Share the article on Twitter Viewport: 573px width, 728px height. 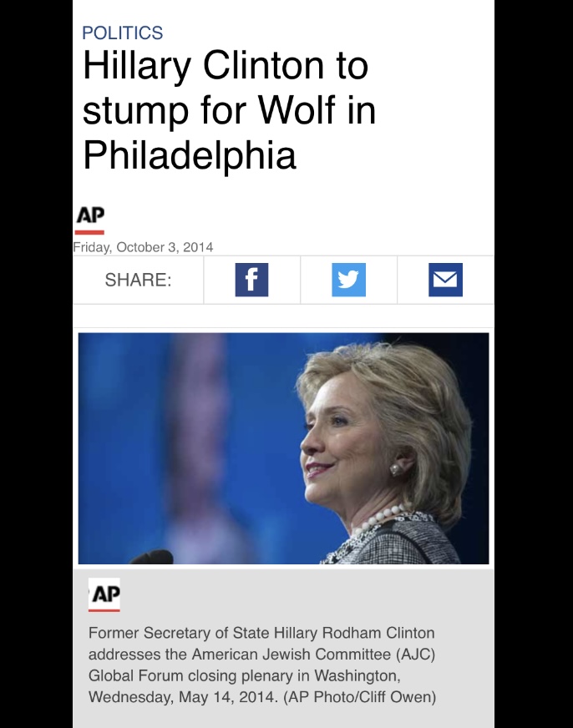(x=348, y=280)
